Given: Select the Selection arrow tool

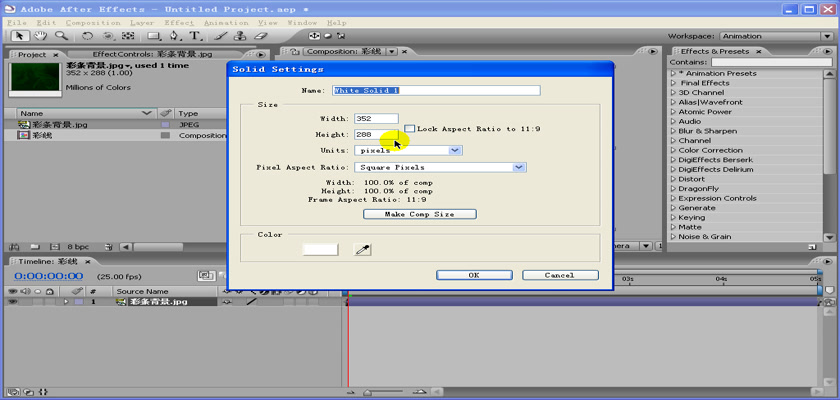Looking at the screenshot, I should pyautogui.click(x=20, y=36).
